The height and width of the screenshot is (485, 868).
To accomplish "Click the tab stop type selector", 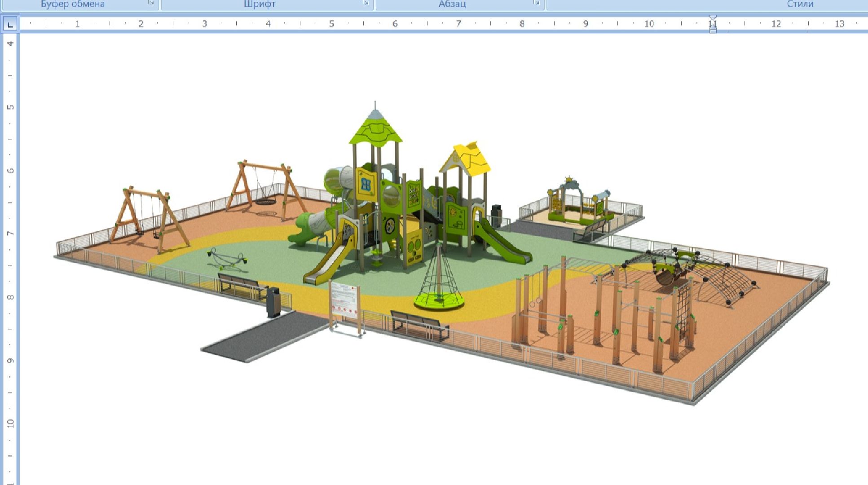I will coord(10,24).
